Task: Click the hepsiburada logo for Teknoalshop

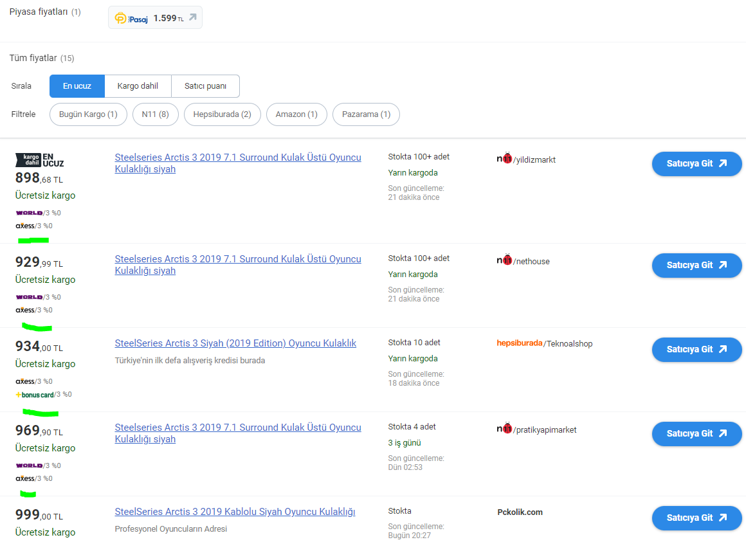Action: [x=520, y=343]
